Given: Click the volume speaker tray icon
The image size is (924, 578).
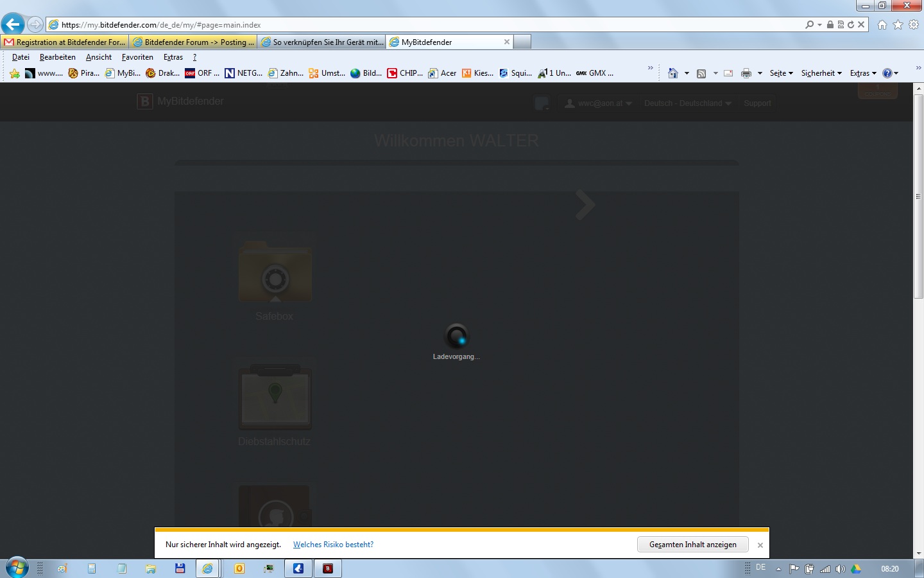Looking at the screenshot, I should tap(841, 569).
